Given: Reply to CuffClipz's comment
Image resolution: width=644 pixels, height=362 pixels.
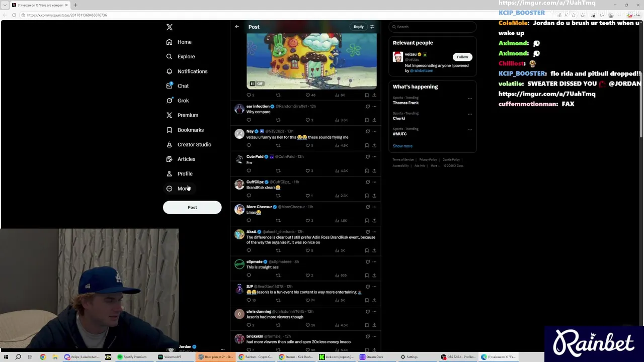Looking at the screenshot, I should [x=249, y=196].
